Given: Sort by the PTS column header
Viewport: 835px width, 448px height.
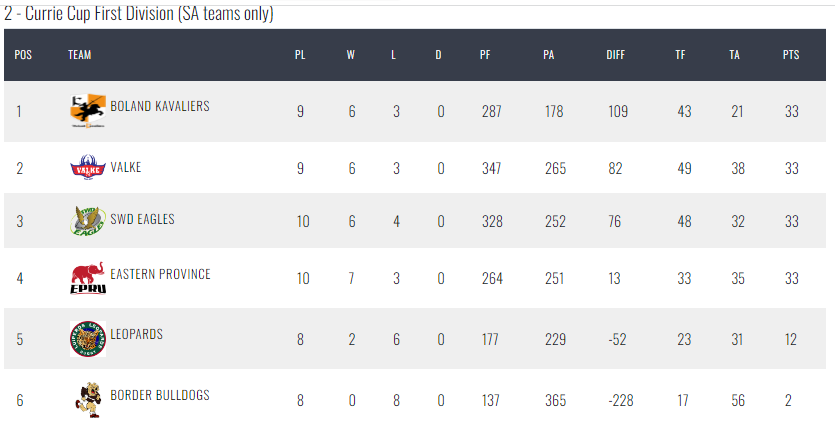Looking at the screenshot, I should point(791,55).
